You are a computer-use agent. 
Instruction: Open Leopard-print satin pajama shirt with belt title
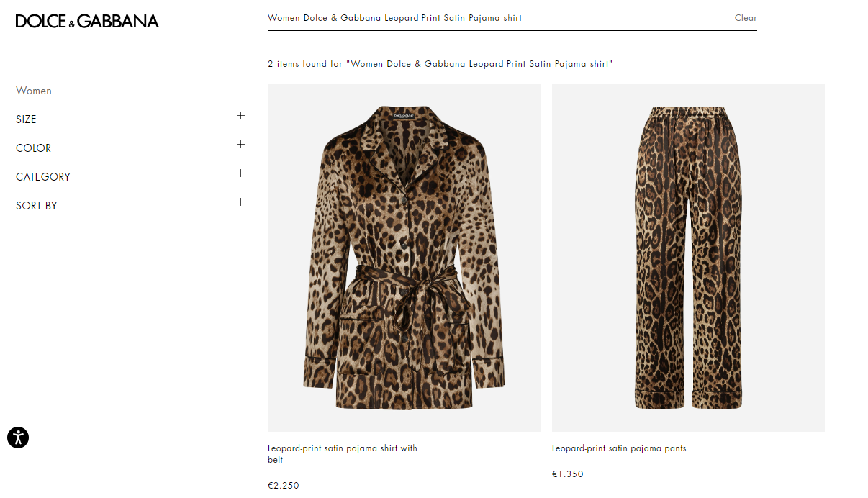point(343,454)
